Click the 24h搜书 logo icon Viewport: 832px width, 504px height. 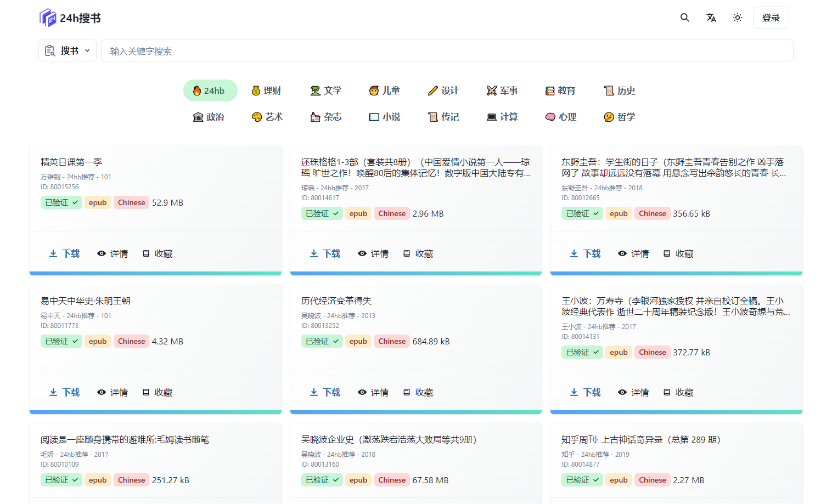[48, 18]
